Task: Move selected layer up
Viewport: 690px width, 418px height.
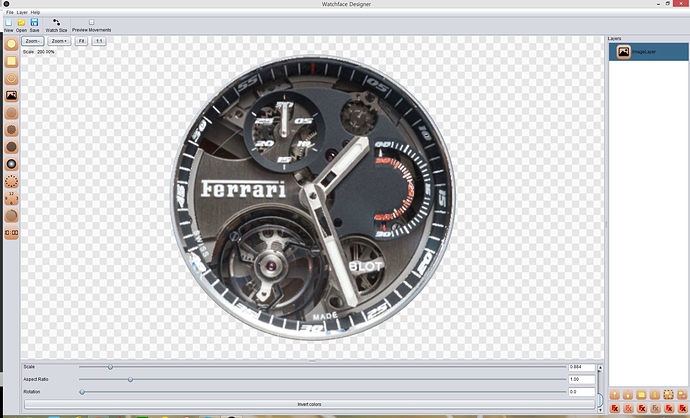Action: coord(615,395)
